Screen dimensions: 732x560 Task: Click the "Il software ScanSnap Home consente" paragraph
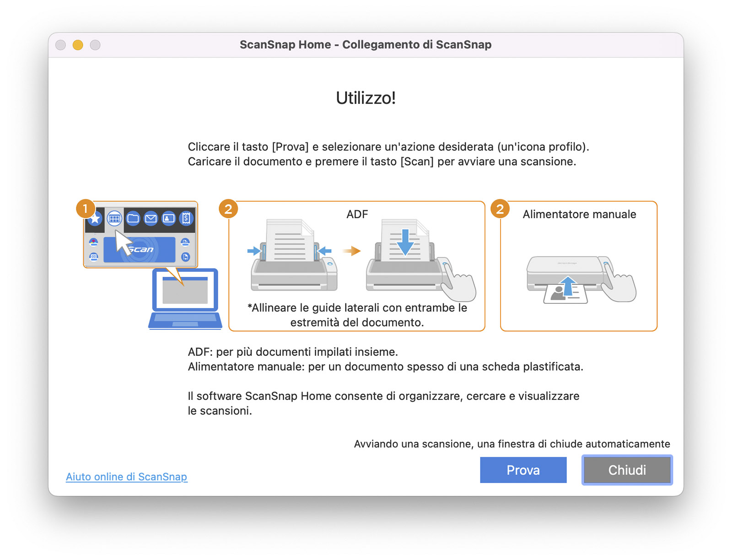(383, 403)
